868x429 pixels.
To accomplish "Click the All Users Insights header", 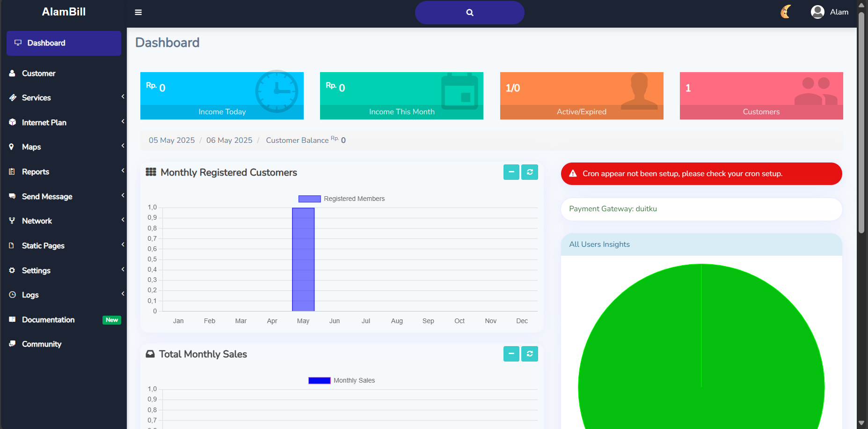I will point(701,244).
